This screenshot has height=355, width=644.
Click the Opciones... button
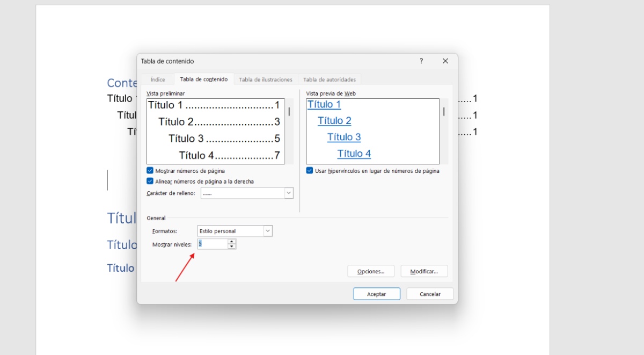371,271
